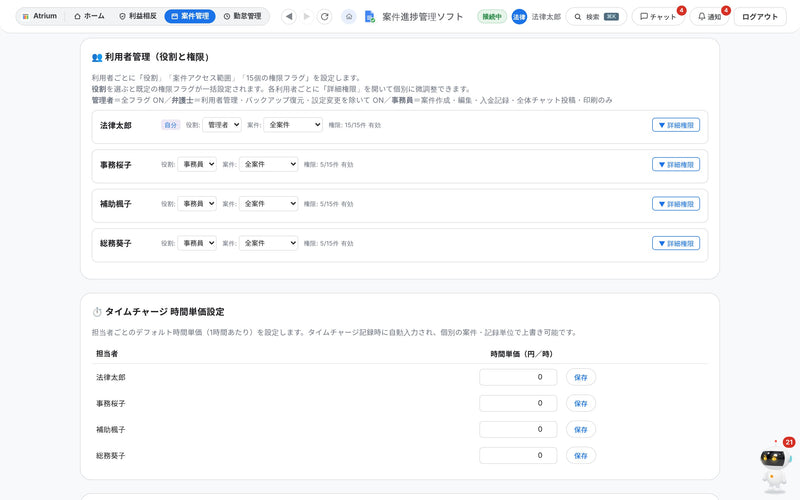Save the hourly rate for 補助楓子

click(581, 430)
